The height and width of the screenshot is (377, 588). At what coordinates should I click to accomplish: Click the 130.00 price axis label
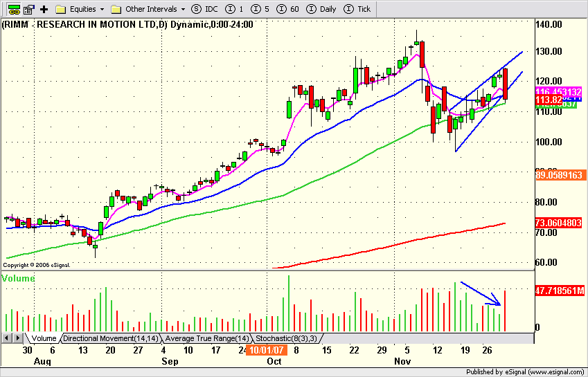(549, 51)
